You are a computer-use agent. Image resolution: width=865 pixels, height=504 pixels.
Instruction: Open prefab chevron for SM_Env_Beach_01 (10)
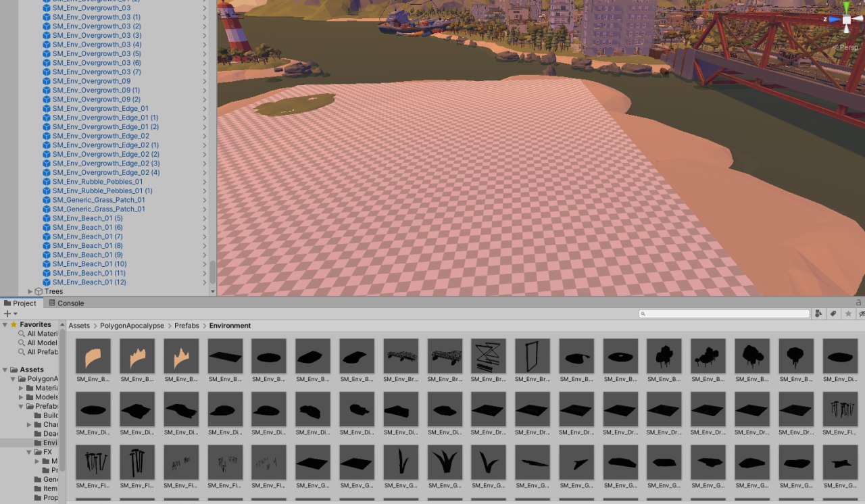205,264
